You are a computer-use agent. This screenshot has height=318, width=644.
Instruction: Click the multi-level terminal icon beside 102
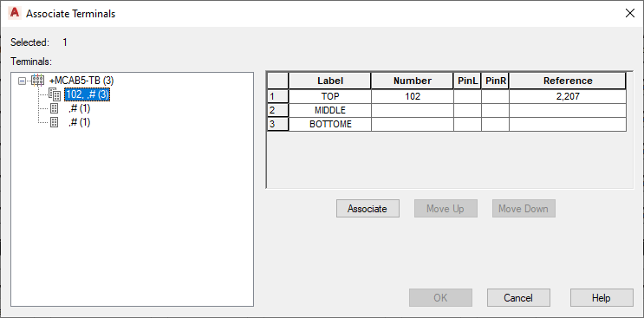click(x=55, y=94)
